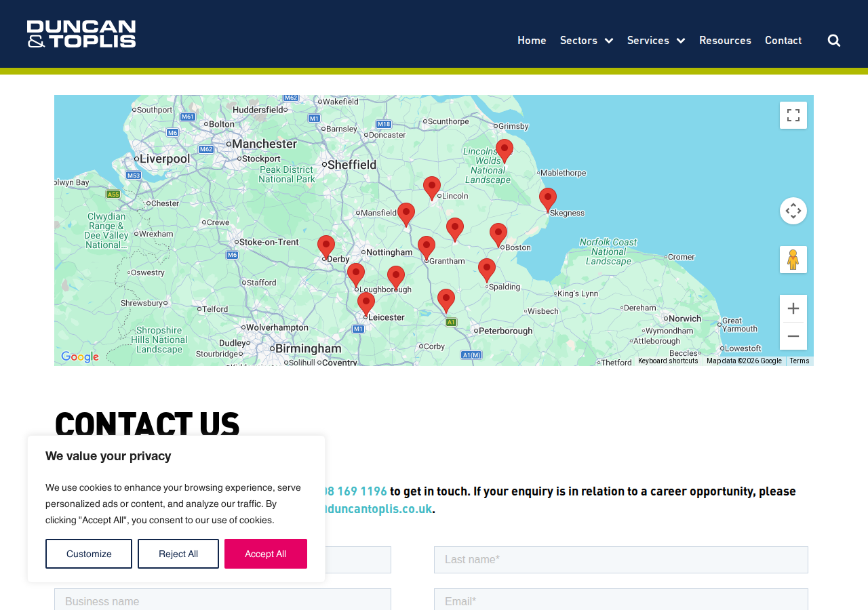Screen dimensions: 868x610
Task: Click the map pin in Lincolnshire Wolds
Action: point(505,151)
